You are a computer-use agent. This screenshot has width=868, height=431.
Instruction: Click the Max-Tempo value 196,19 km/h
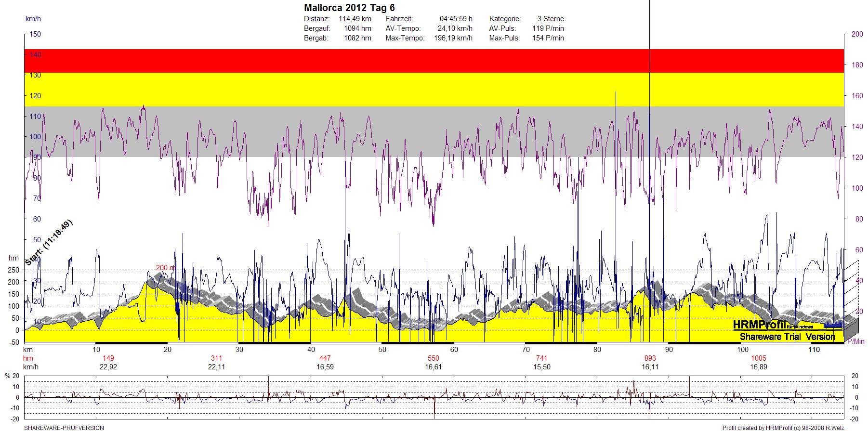click(453, 38)
